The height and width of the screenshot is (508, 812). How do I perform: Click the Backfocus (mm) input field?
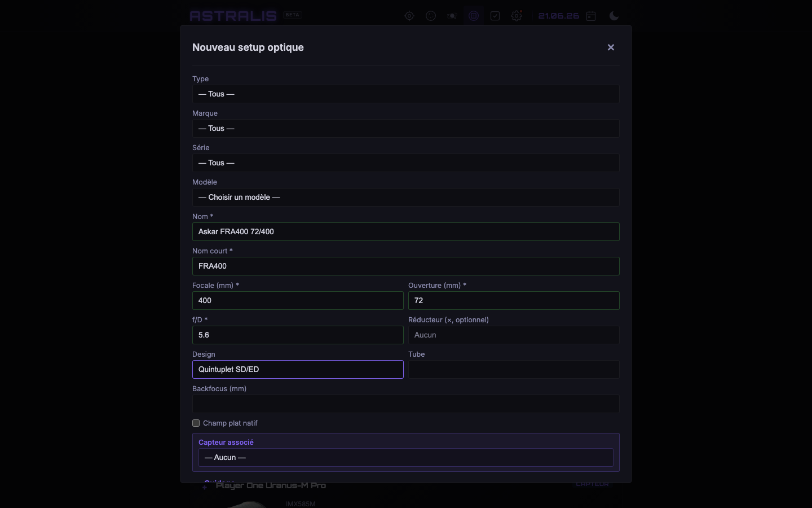[x=406, y=404]
